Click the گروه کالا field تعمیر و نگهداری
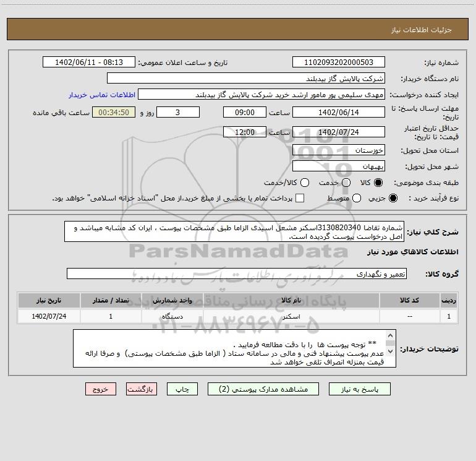The width and height of the screenshot is (476, 461). 237,274
